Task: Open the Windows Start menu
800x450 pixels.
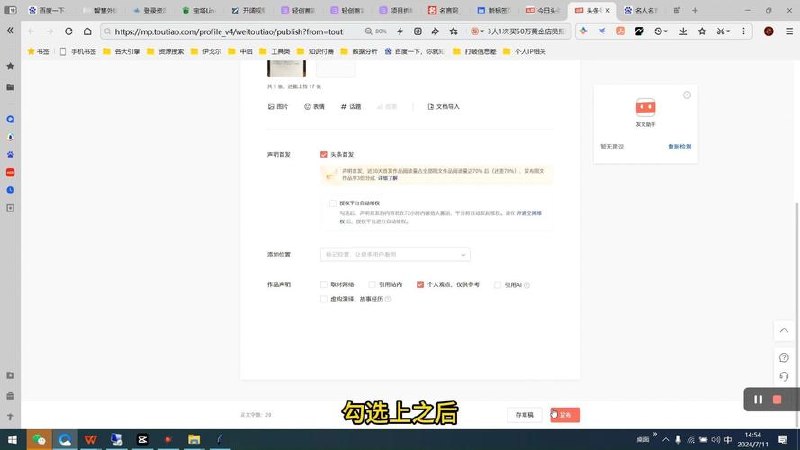Action: (x=12, y=439)
